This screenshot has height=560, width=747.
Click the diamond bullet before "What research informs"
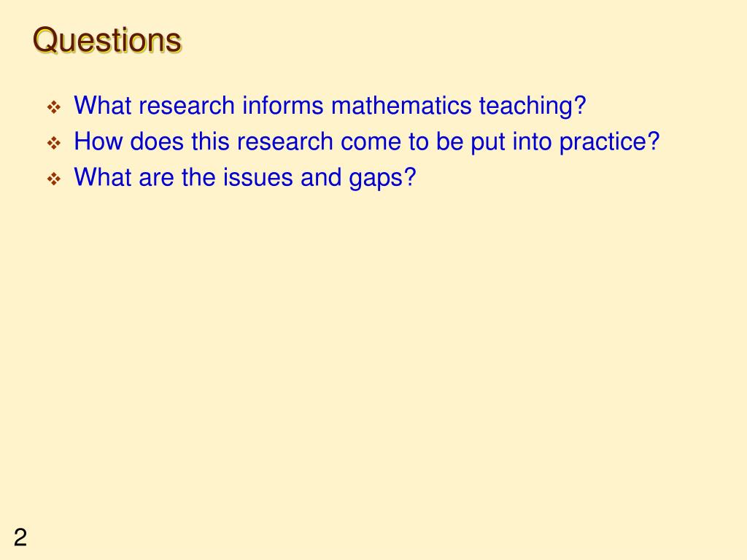point(54,106)
